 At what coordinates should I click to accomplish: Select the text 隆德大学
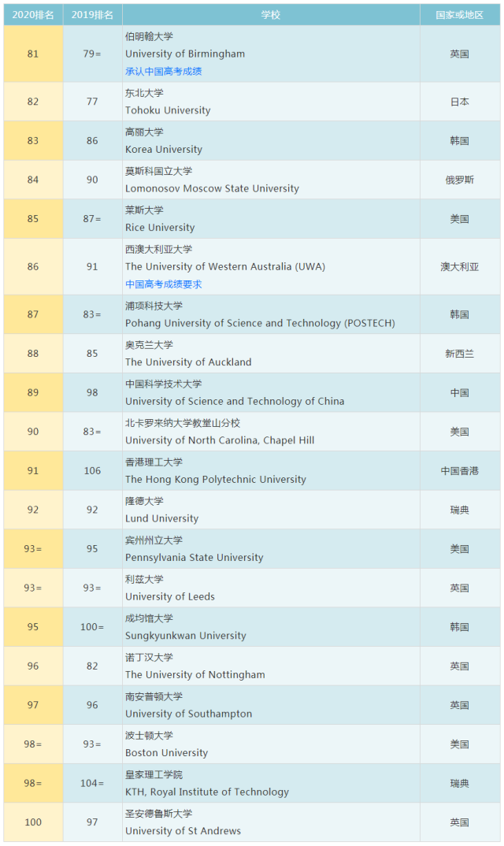(x=144, y=501)
